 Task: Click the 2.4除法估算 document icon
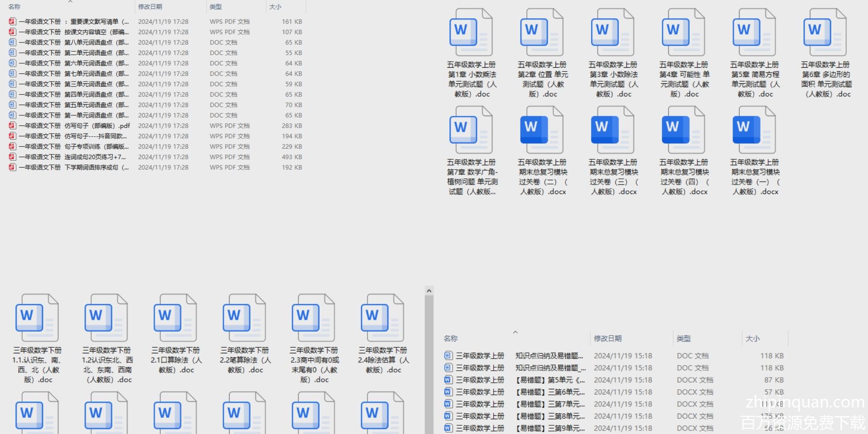click(382, 318)
